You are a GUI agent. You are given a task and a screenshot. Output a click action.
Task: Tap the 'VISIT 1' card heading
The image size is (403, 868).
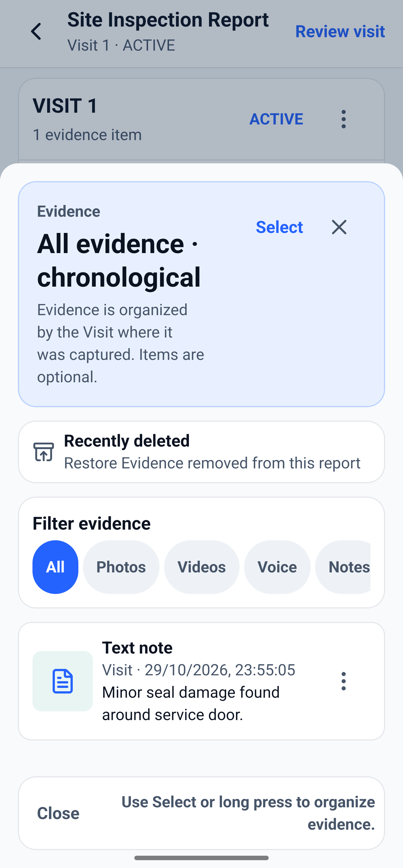tap(65, 105)
